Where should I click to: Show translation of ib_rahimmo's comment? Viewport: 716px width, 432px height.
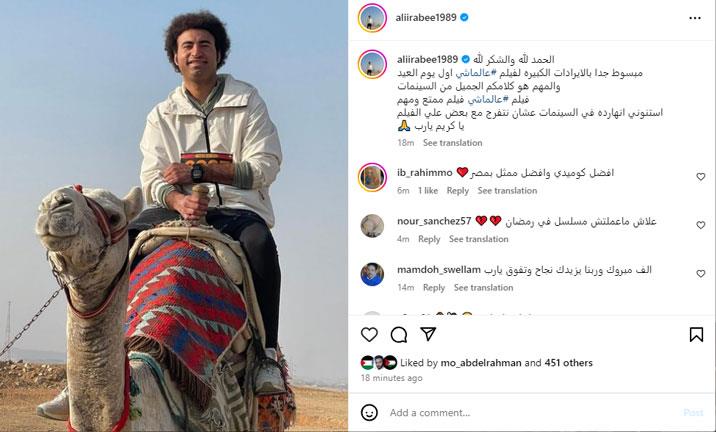[x=507, y=191]
